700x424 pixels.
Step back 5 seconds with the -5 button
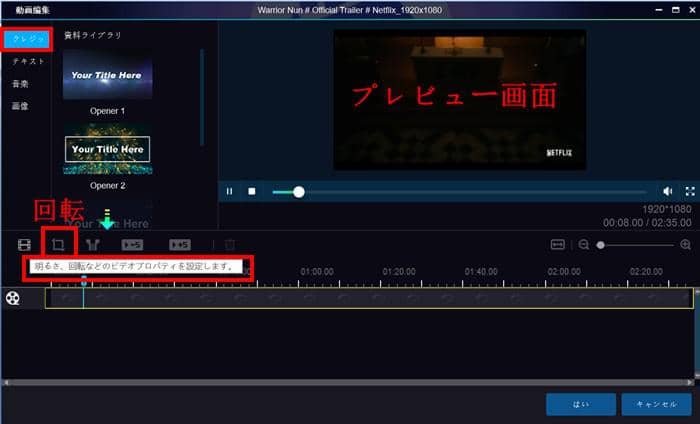point(132,245)
